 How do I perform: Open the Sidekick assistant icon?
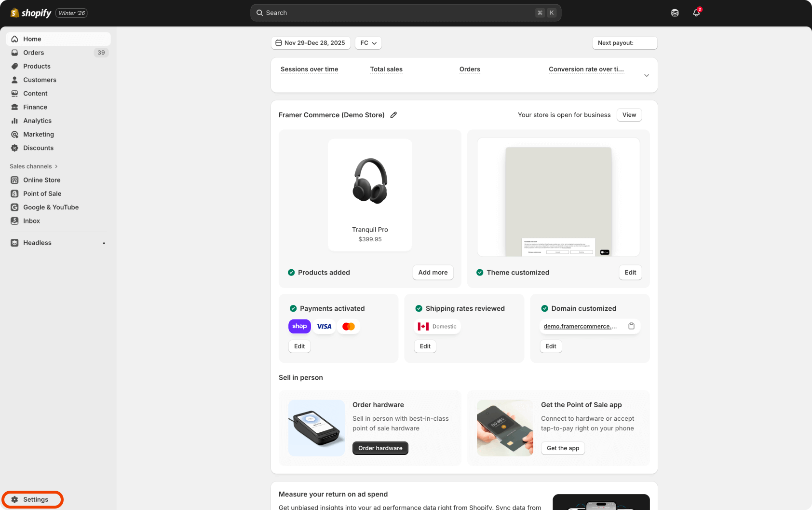(x=675, y=13)
